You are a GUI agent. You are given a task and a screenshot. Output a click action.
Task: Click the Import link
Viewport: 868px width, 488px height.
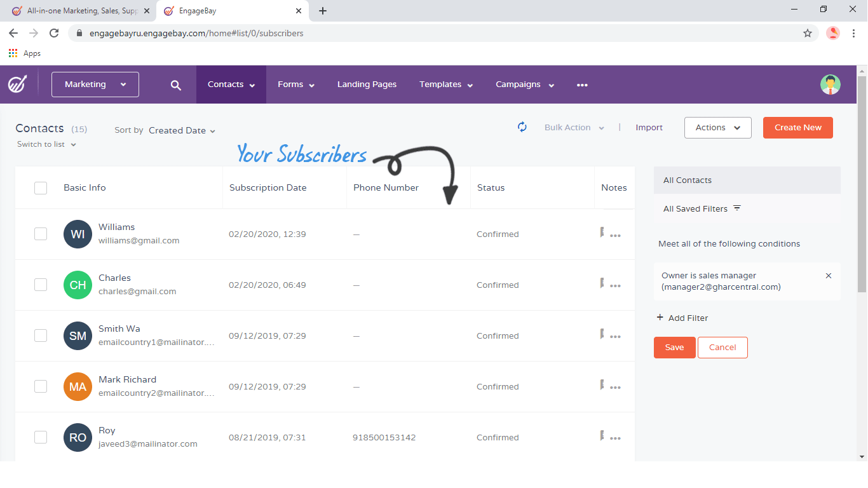(x=649, y=128)
